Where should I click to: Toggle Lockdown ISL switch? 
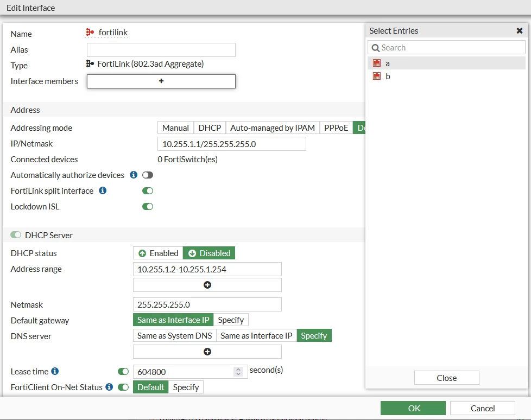coord(148,206)
